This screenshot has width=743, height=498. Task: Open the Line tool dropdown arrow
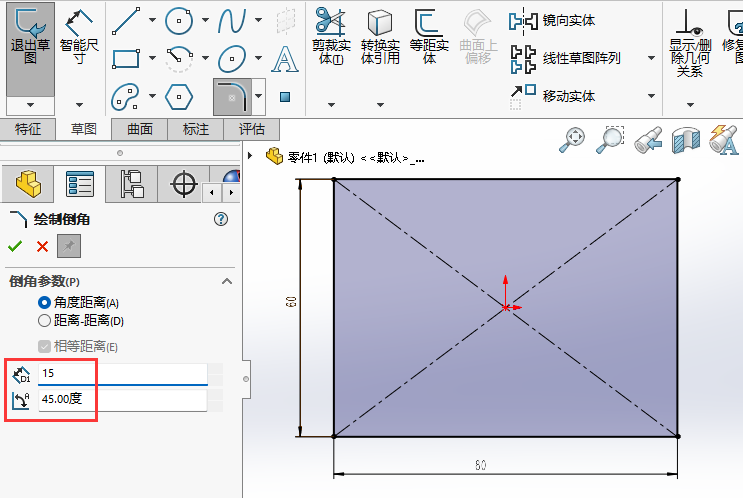pos(153,20)
